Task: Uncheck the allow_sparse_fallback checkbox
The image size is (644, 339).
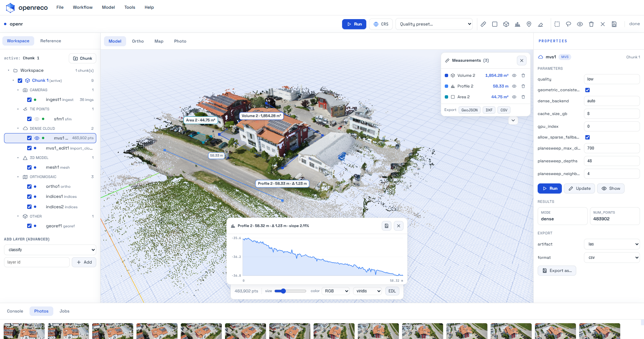Action: coord(588,137)
